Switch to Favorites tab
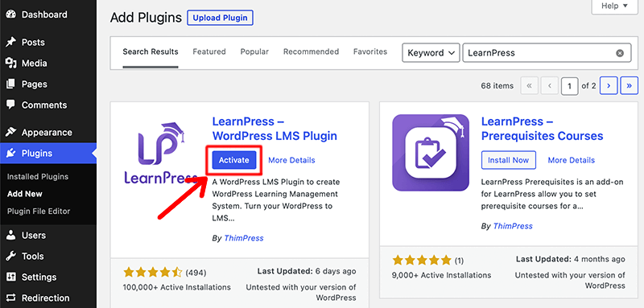 pos(370,51)
